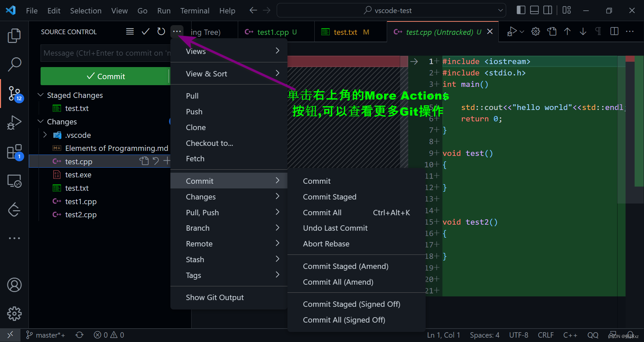Open Source Control view with 12 badge
The width and height of the screenshot is (644, 342).
click(x=15, y=94)
